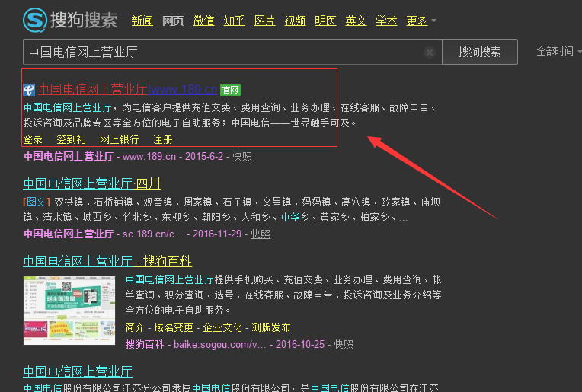Image resolution: width=582 pixels, height=392 pixels.
Task: Open the last 中国电信网上营业厅 result title
Action: tap(78, 371)
